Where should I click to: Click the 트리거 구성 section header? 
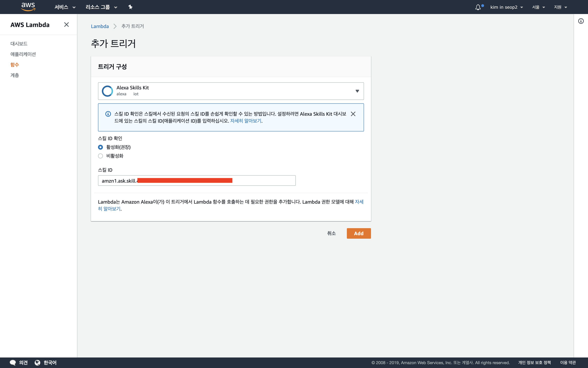coord(112,67)
